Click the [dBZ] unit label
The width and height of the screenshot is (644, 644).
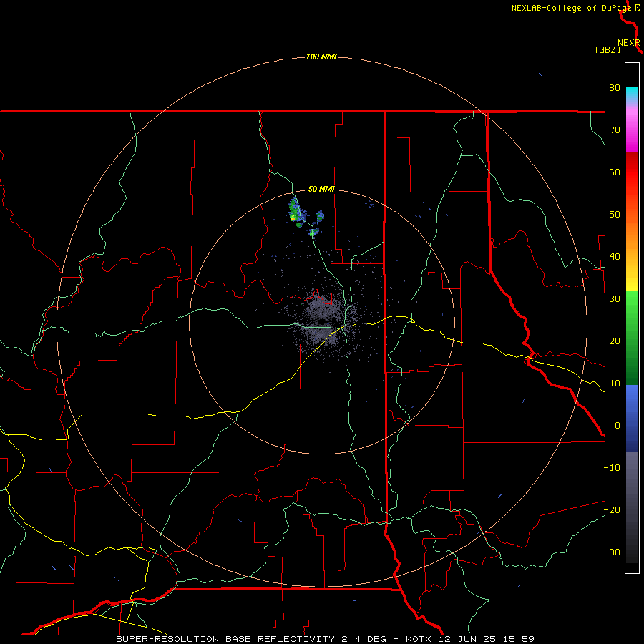(x=608, y=50)
